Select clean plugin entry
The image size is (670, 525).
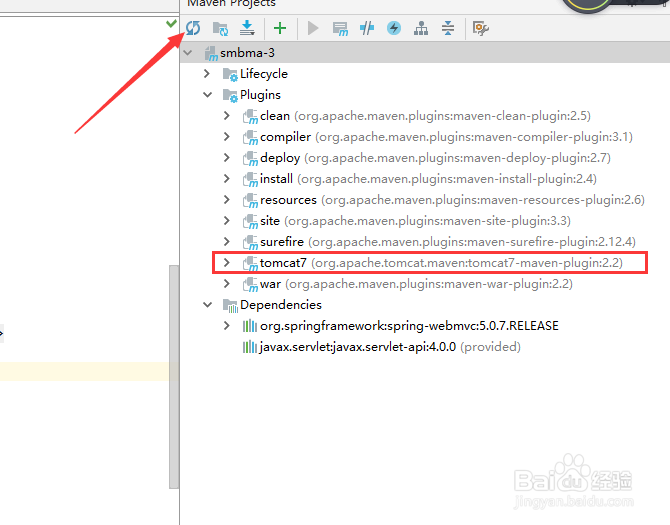coord(425,116)
